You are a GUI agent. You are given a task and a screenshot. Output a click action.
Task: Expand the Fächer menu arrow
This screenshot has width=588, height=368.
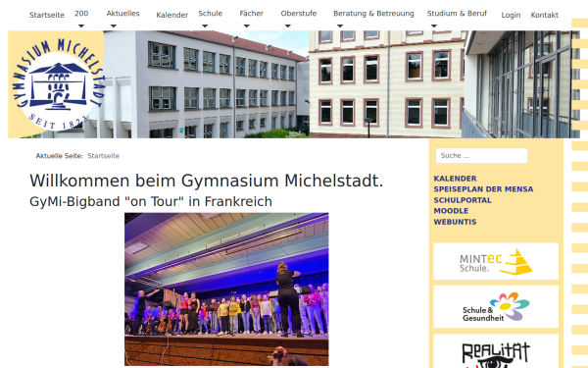[246, 26]
